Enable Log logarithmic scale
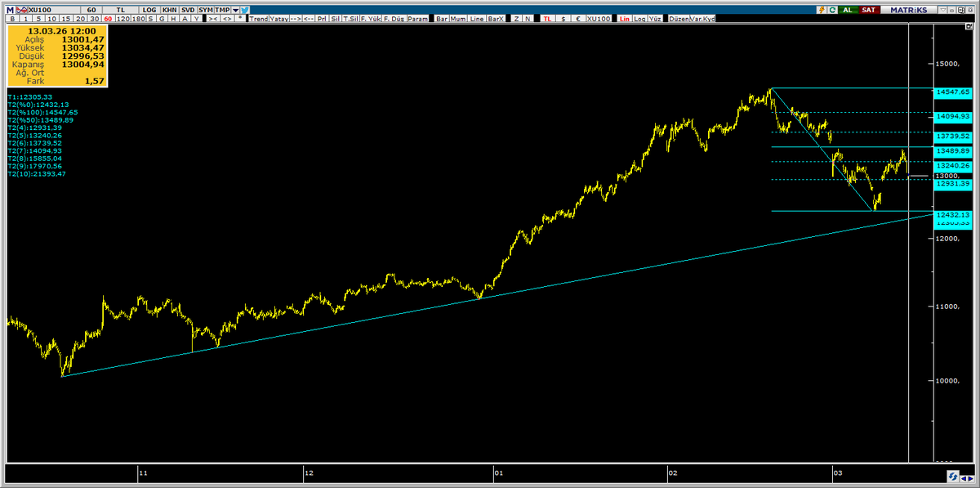 (x=639, y=19)
